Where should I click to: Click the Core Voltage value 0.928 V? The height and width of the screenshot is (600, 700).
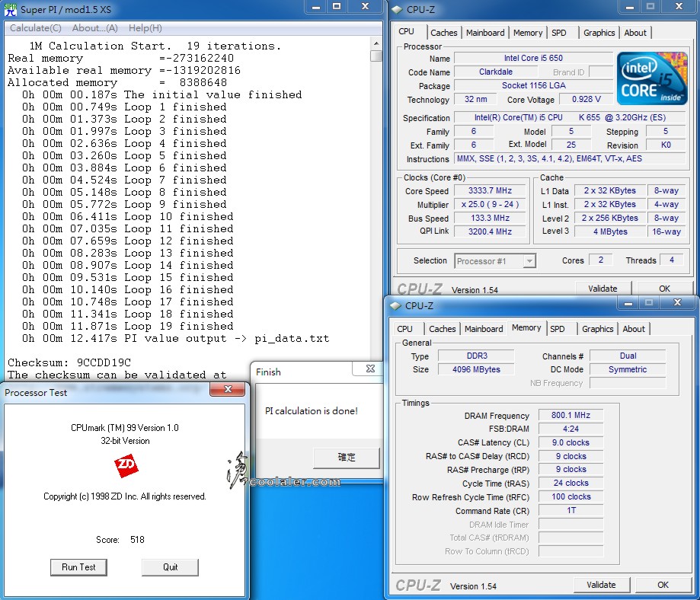587,99
